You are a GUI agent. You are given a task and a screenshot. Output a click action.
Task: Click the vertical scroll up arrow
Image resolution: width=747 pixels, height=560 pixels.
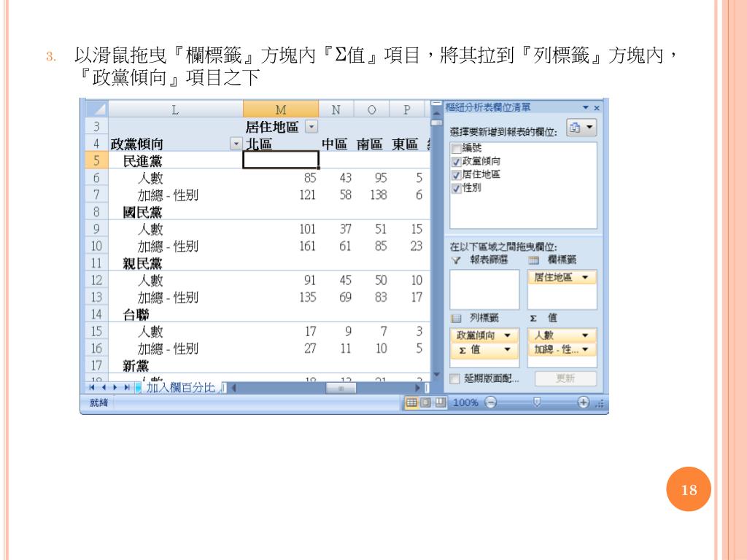(436, 113)
